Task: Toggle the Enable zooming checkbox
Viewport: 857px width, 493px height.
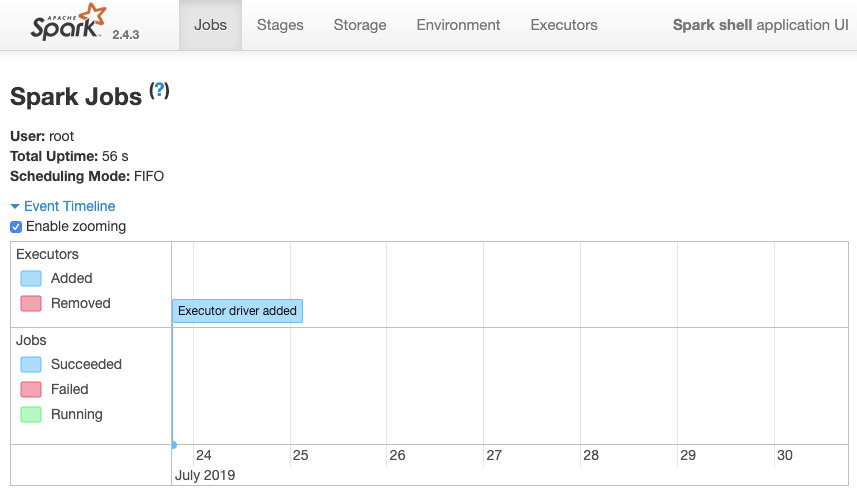Action: (x=16, y=227)
